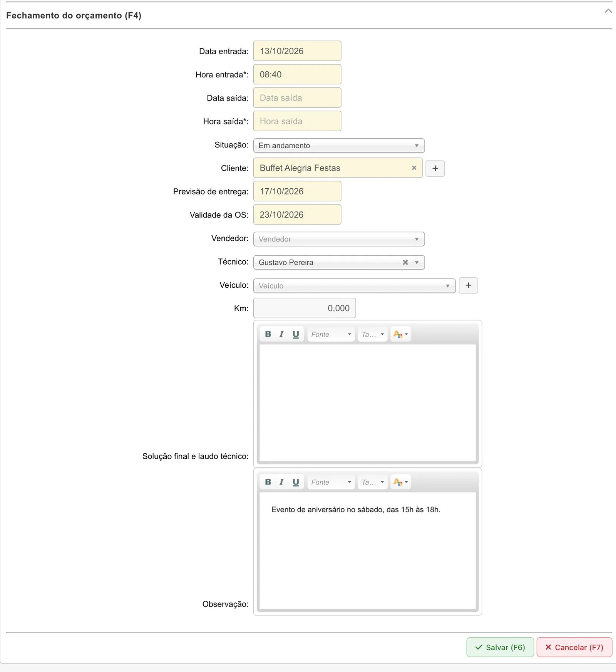
Task: Click the Km value field
Action: point(305,308)
